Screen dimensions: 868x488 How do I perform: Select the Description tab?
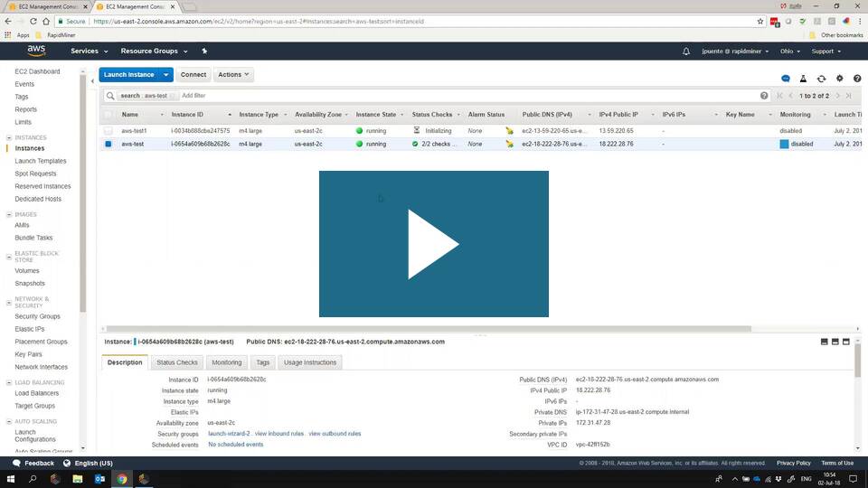[125, 362]
